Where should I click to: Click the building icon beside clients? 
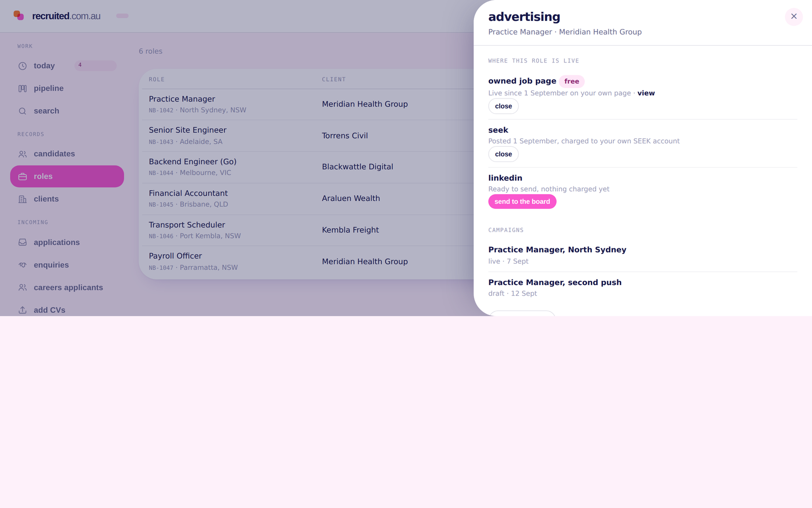[22, 199]
